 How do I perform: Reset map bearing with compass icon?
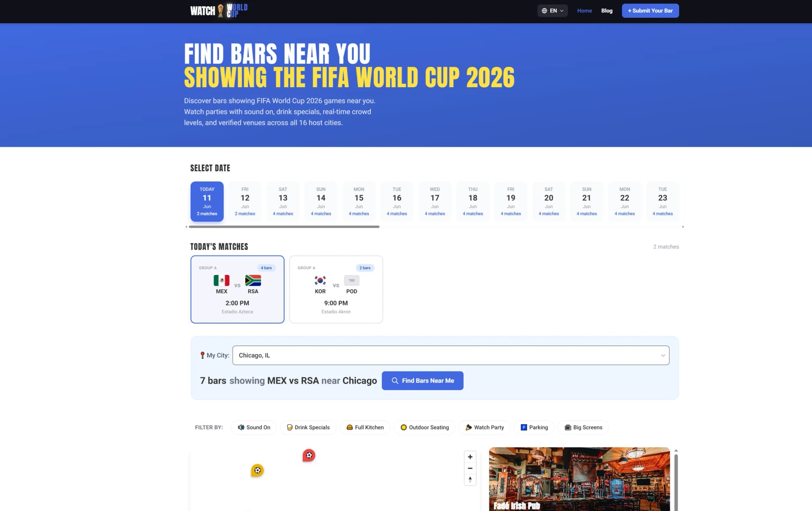point(470,480)
